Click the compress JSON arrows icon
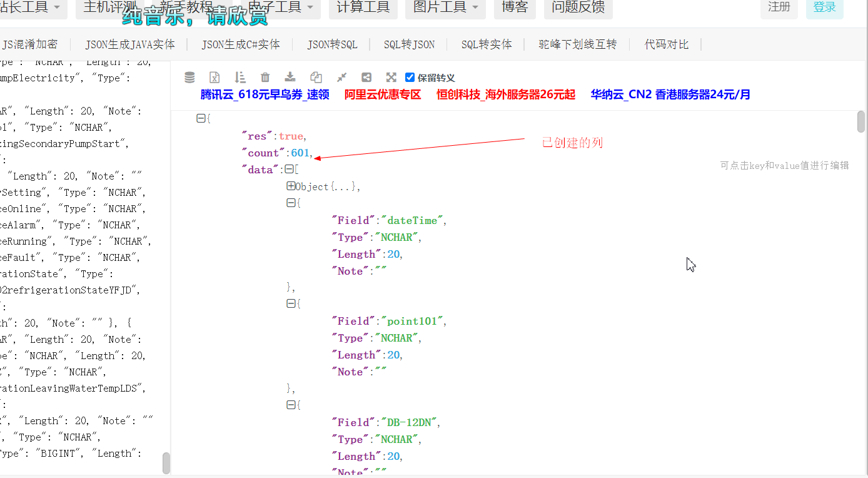Viewport: 868px width, 478px height. pos(341,78)
